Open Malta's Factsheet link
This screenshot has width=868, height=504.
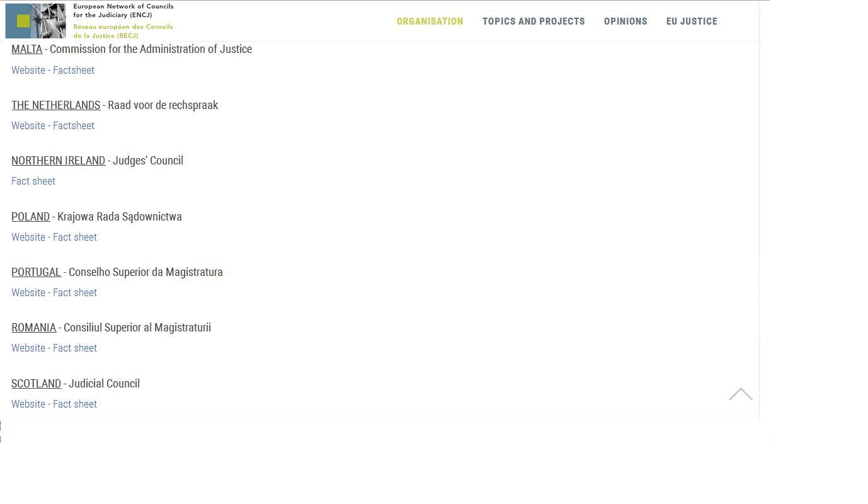(x=74, y=70)
